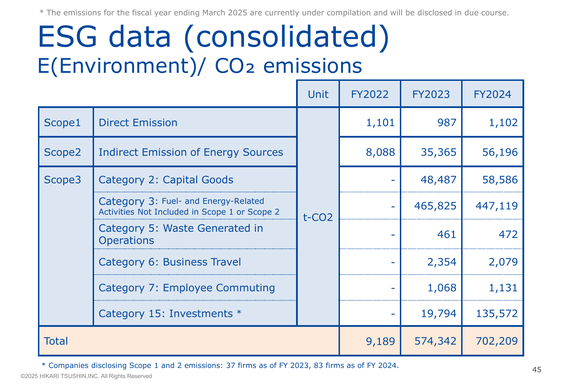Click Employee Commuting value 1,131
The image size is (566, 392).
503,288
